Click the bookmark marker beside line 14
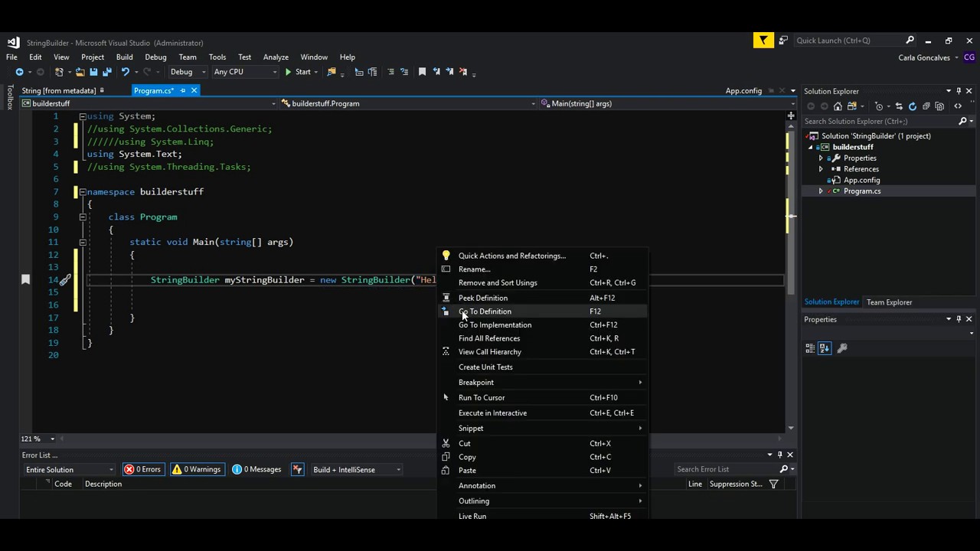The width and height of the screenshot is (980, 551). (25, 280)
